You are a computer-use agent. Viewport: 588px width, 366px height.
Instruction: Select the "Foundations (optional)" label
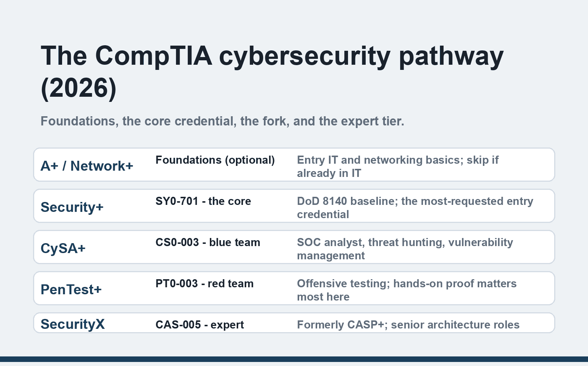pos(215,160)
